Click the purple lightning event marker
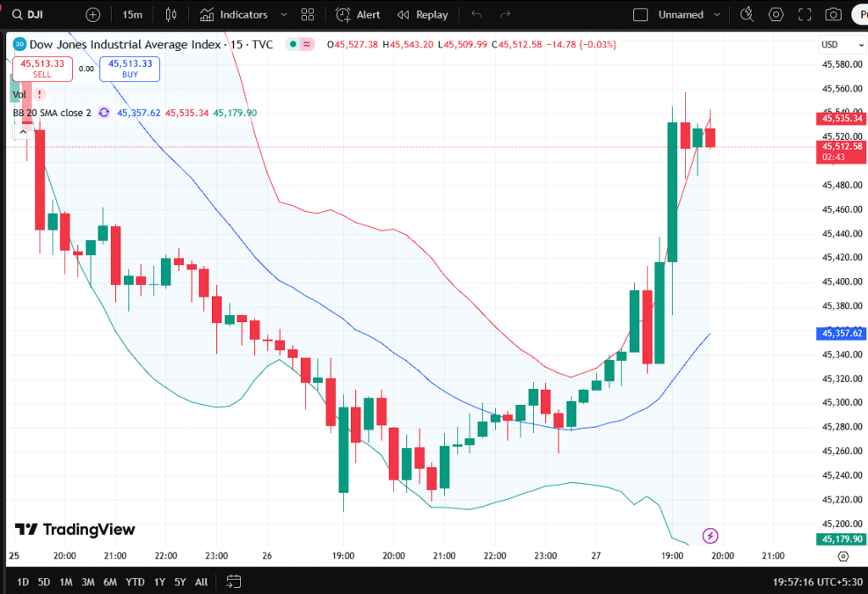The width and height of the screenshot is (868, 594). (710, 536)
